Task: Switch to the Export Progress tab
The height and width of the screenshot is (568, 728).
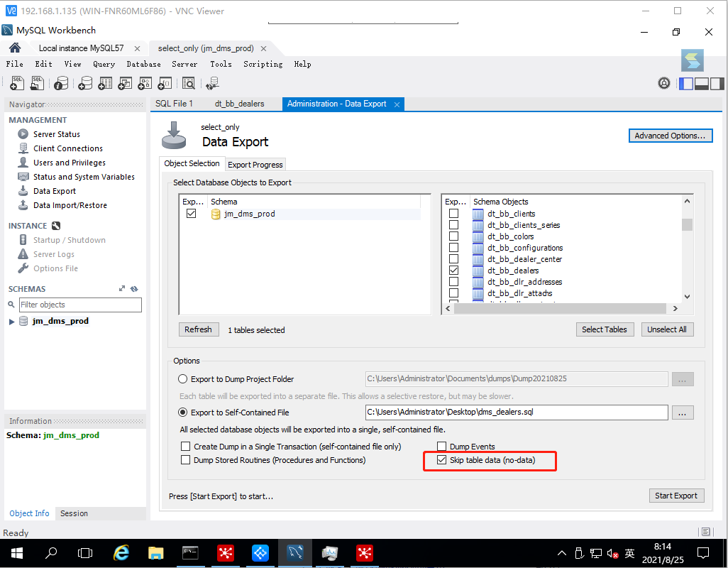Action: (x=255, y=165)
